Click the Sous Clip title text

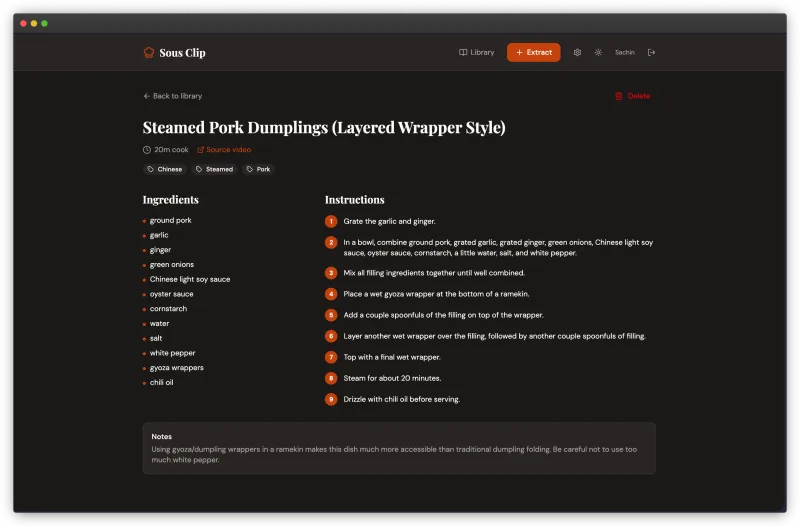(x=182, y=53)
